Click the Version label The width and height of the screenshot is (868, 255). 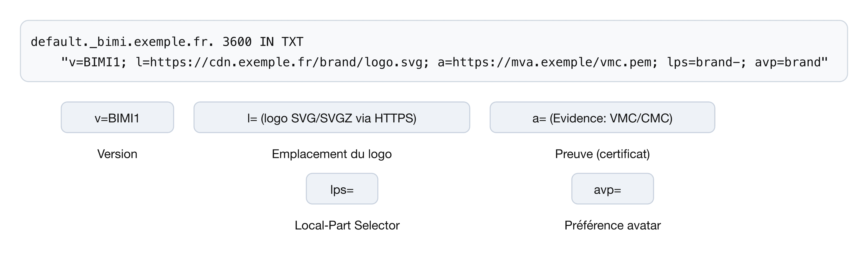(x=117, y=154)
